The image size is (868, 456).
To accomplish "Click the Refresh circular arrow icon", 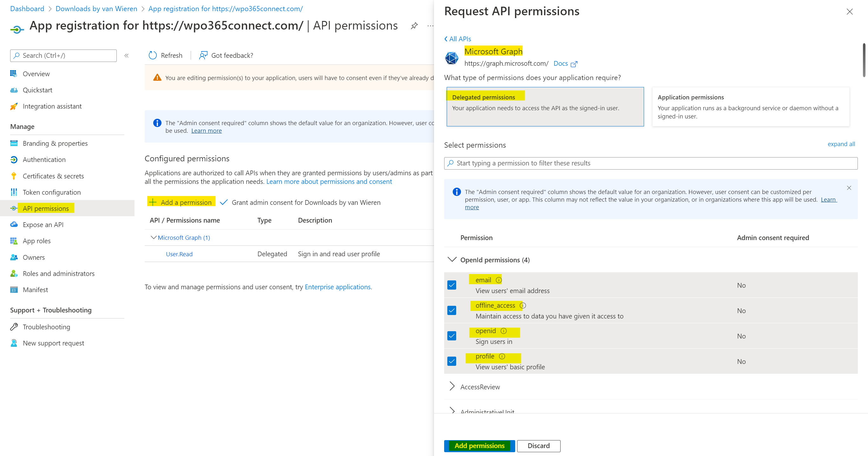I will (x=153, y=55).
